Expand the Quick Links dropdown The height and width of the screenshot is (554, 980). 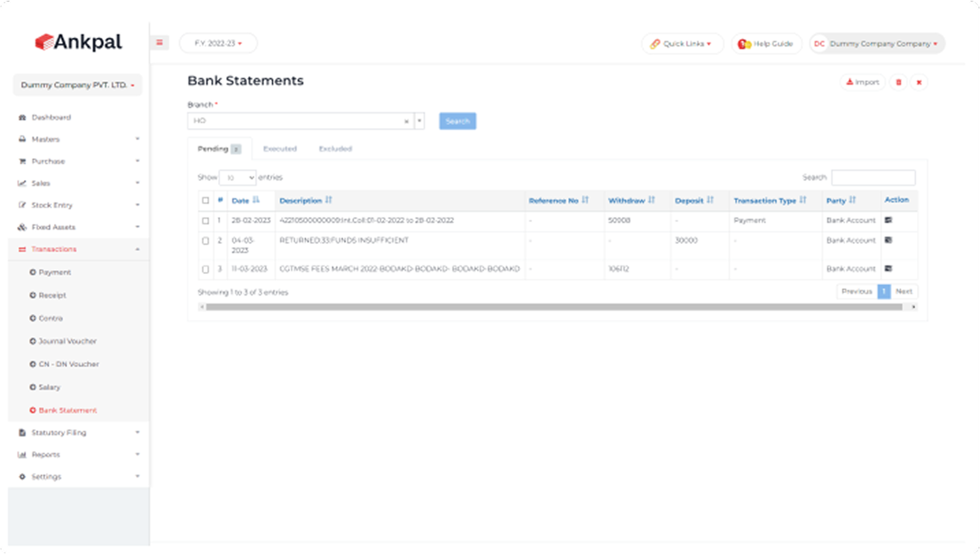coord(682,44)
